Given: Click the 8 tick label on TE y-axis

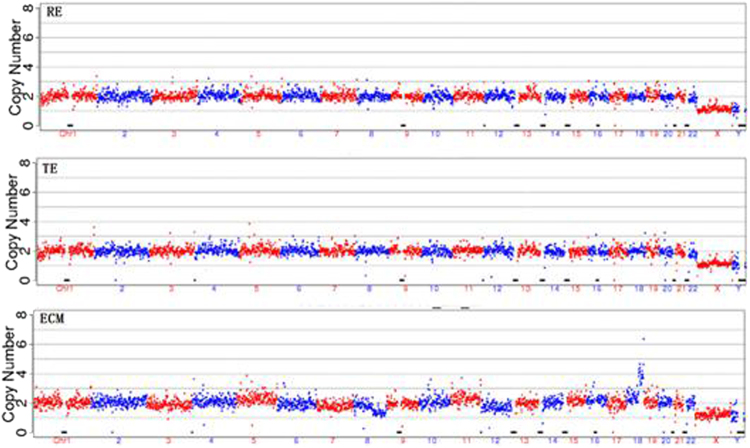Looking at the screenshot, I should click(27, 163).
